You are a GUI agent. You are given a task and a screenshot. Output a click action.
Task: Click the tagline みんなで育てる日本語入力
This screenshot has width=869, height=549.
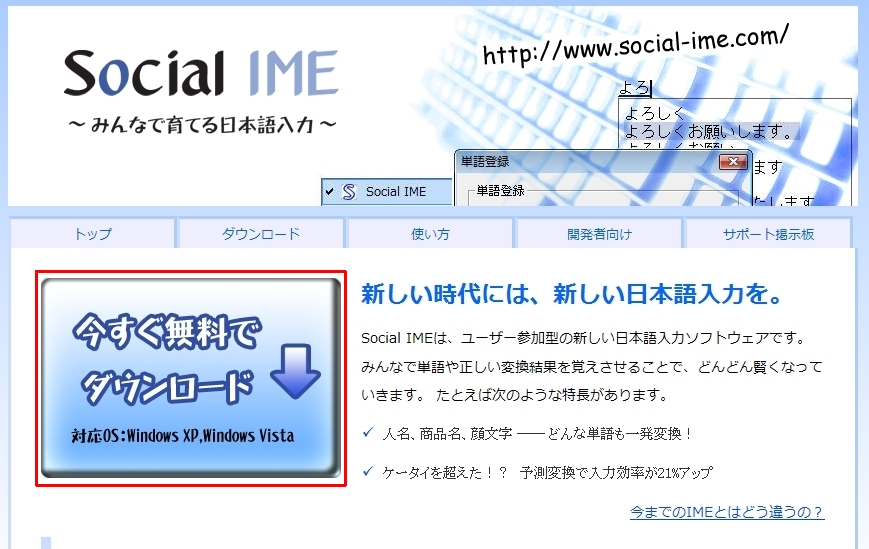pos(202,125)
